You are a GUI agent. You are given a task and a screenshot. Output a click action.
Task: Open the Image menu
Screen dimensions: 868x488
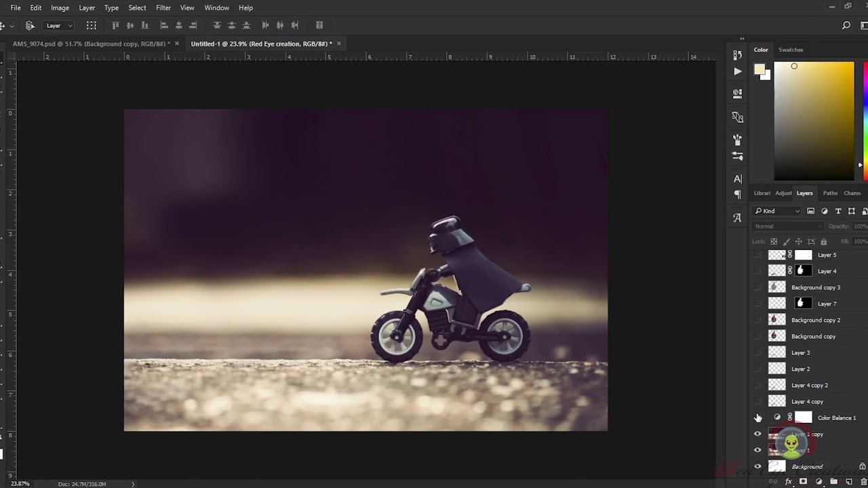(60, 7)
